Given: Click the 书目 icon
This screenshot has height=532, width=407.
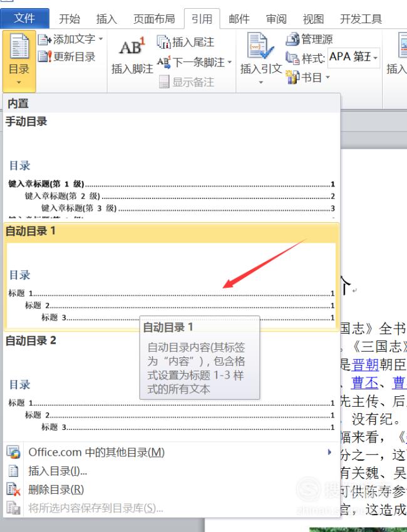Looking at the screenshot, I should [292, 78].
